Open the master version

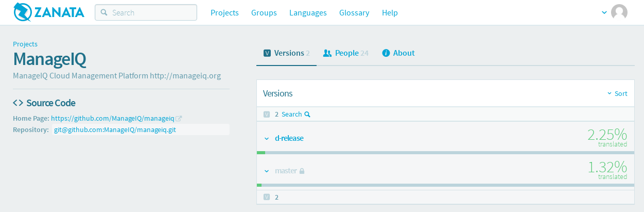pyautogui.click(x=286, y=171)
